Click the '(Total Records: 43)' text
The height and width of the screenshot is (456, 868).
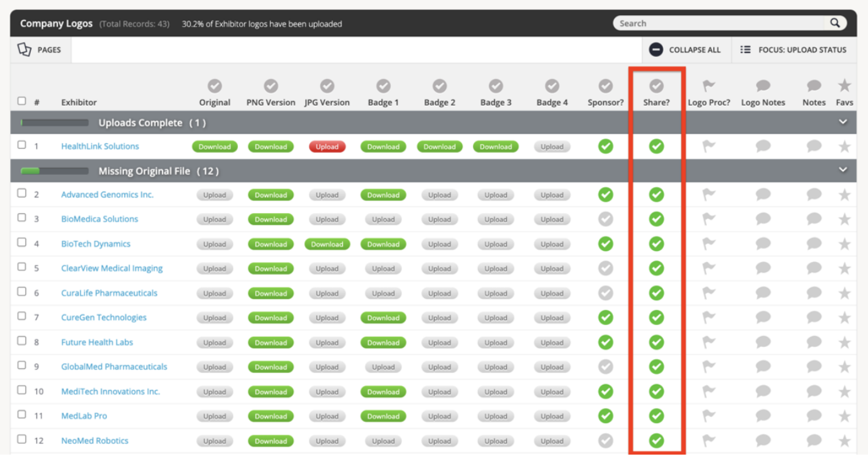tap(134, 24)
